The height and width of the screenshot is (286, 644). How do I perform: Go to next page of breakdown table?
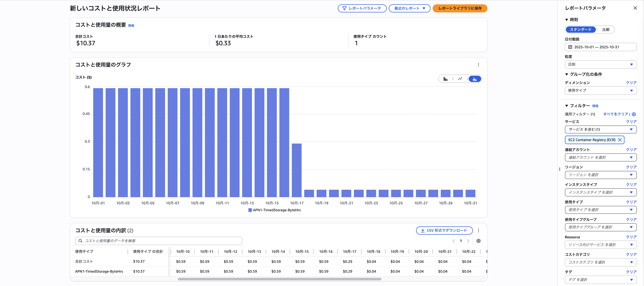click(468, 241)
